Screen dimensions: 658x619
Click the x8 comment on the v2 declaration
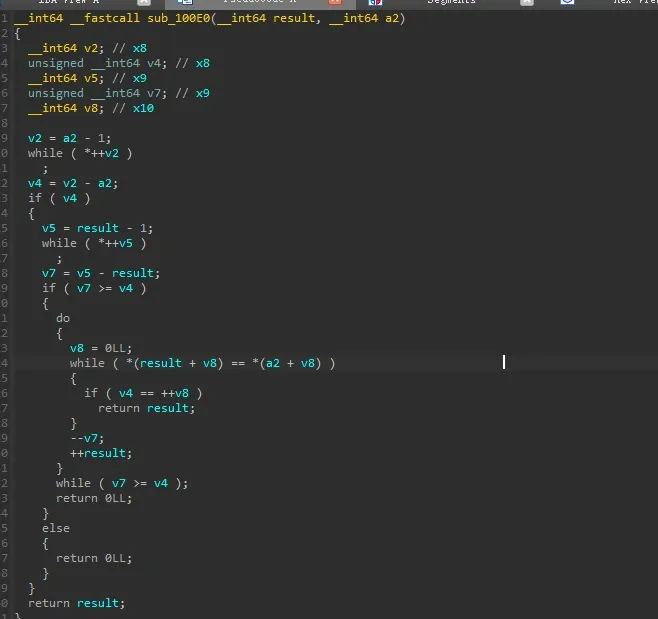[140, 48]
